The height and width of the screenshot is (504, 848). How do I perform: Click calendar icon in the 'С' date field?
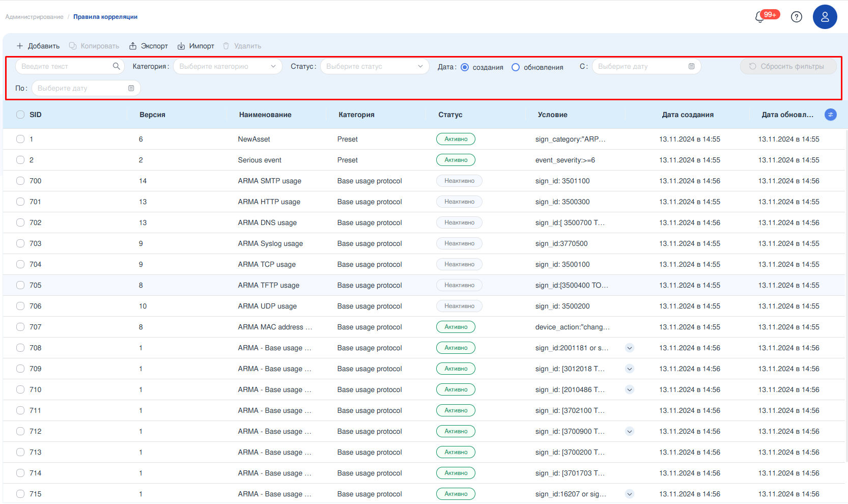(691, 66)
